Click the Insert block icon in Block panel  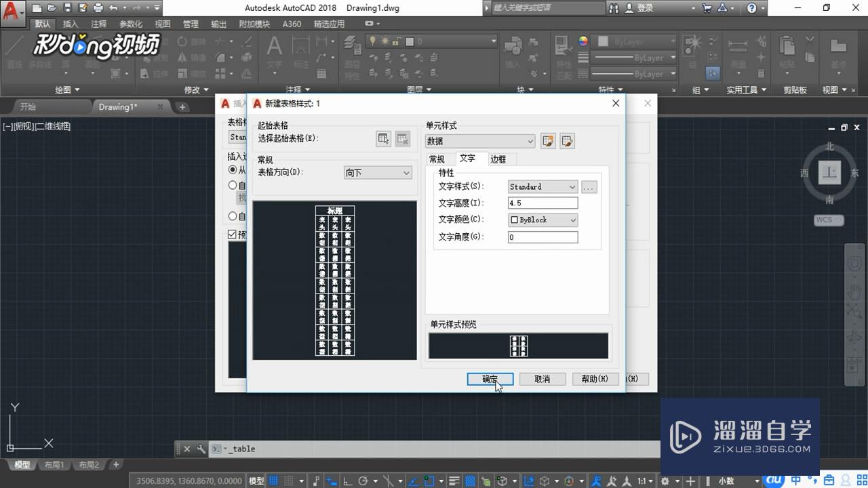[x=513, y=52]
